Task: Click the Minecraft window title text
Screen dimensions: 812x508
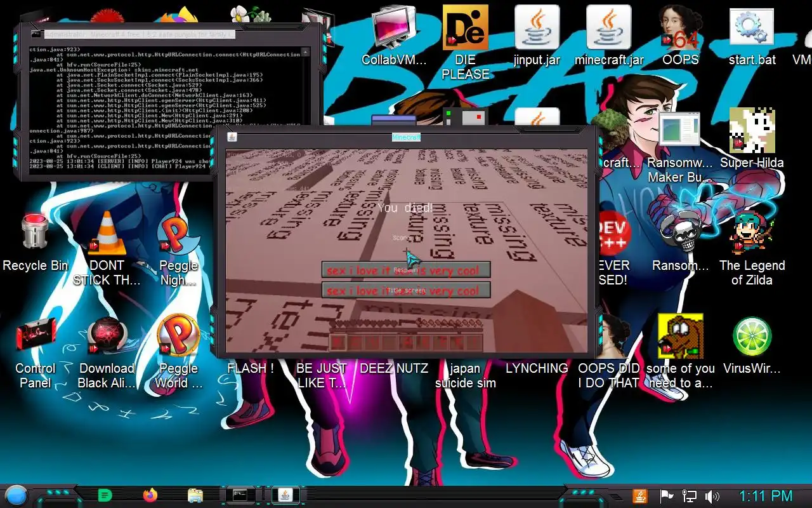Action: (x=406, y=137)
